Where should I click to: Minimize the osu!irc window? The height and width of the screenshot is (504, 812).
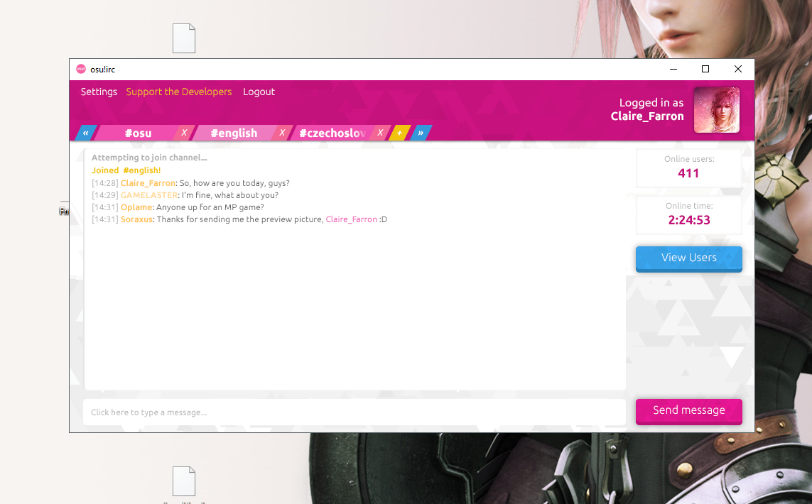pyautogui.click(x=673, y=69)
